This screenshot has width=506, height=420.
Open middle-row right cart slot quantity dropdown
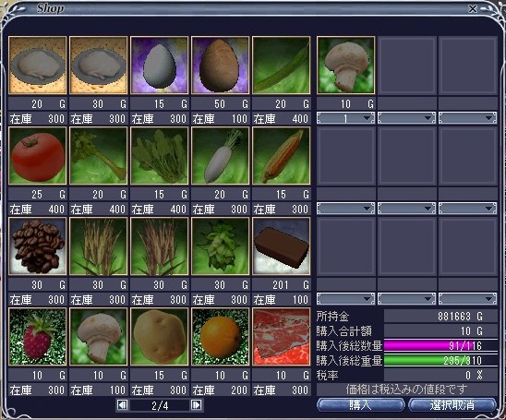467,209
